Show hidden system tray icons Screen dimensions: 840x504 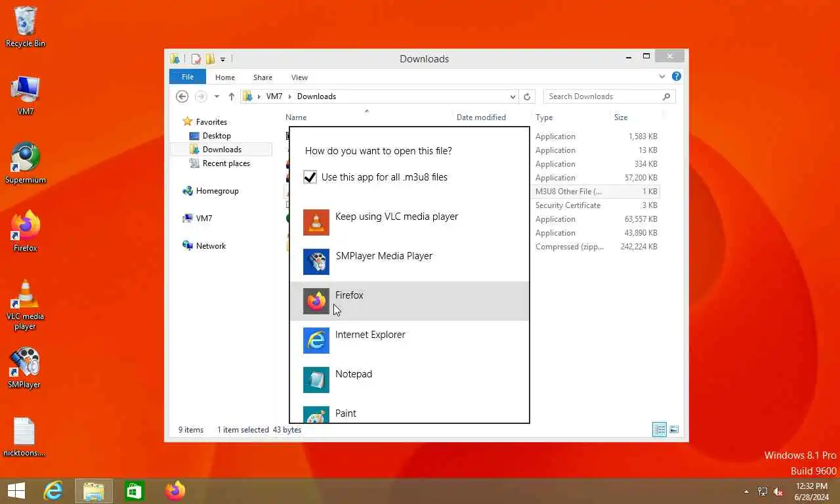pyautogui.click(x=746, y=492)
